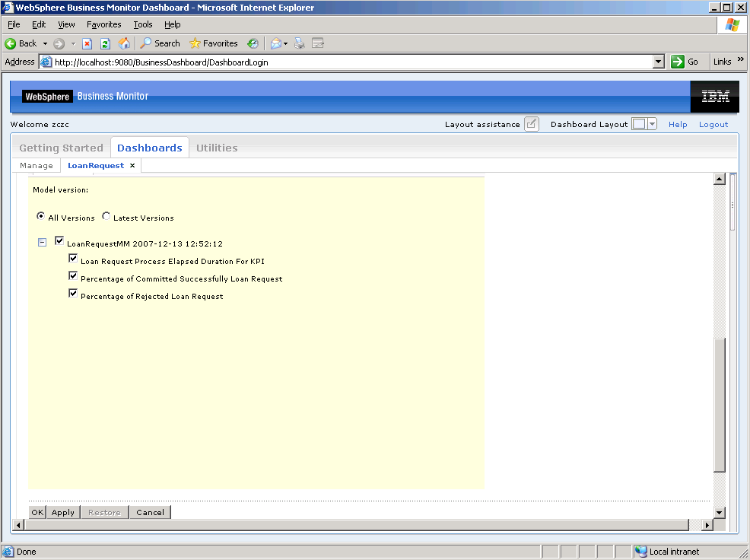Viewport: 750px width, 560px height.
Task: Switch to the Getting Started tab
Action: [61, 148]
